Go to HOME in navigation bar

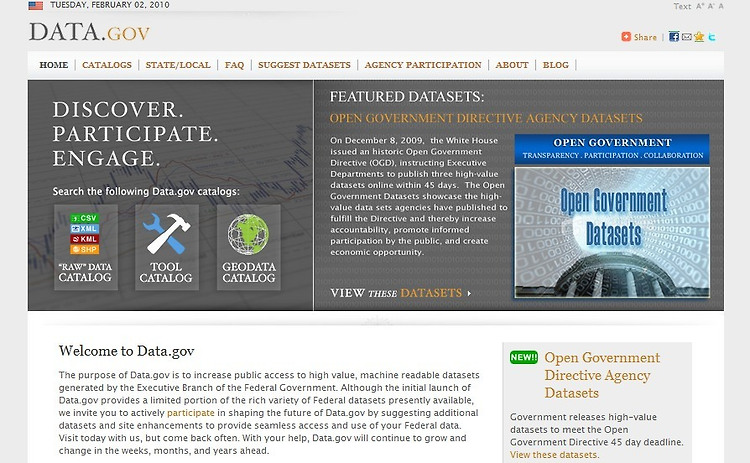coord(54,65)
